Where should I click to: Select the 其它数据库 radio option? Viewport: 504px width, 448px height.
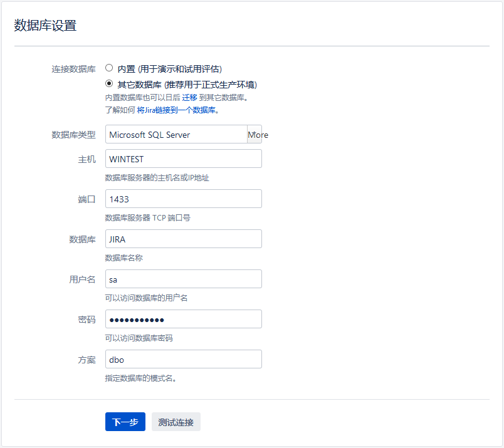click(109, 83)
